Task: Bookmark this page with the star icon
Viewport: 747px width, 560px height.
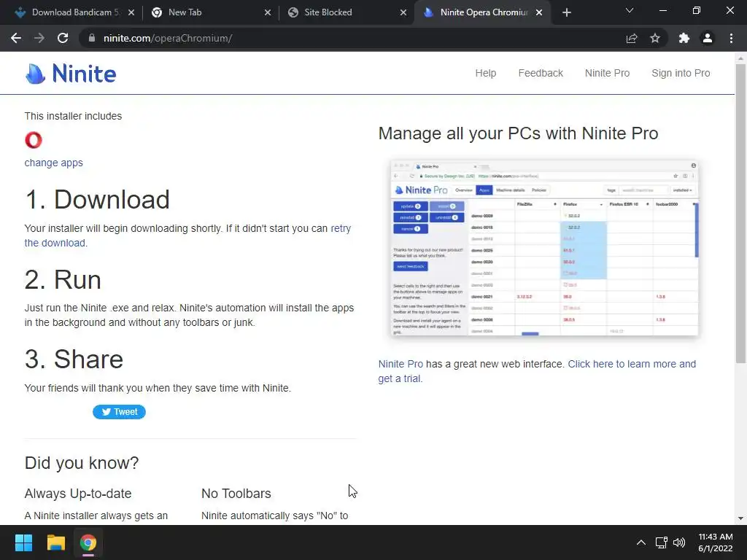Action: coord(655,38)
